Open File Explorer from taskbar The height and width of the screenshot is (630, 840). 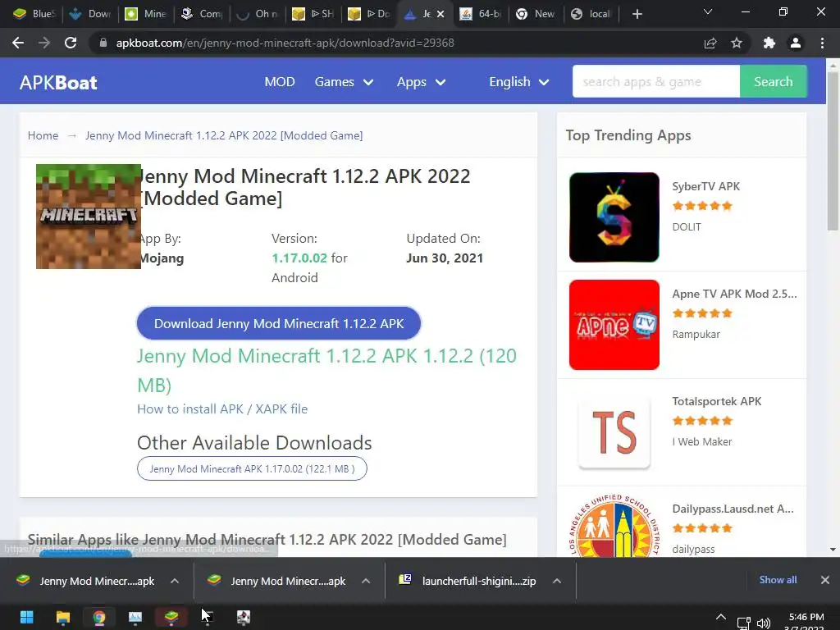point(63,617)
